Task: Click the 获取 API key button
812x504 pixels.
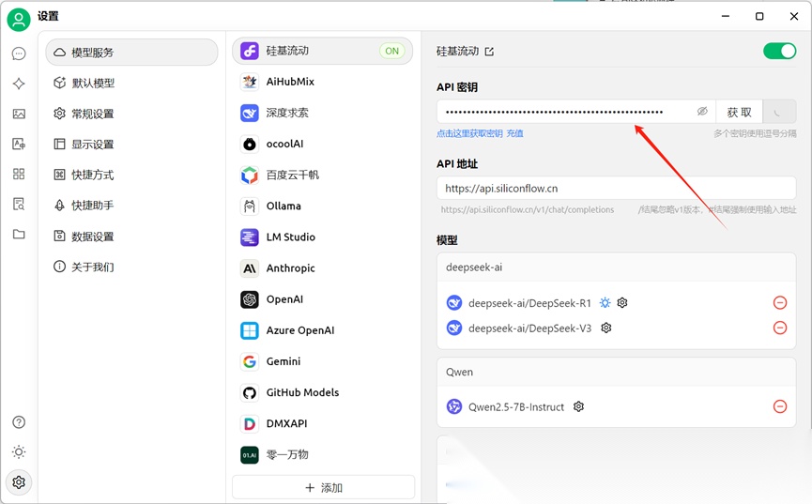Action: coord(739,112)
